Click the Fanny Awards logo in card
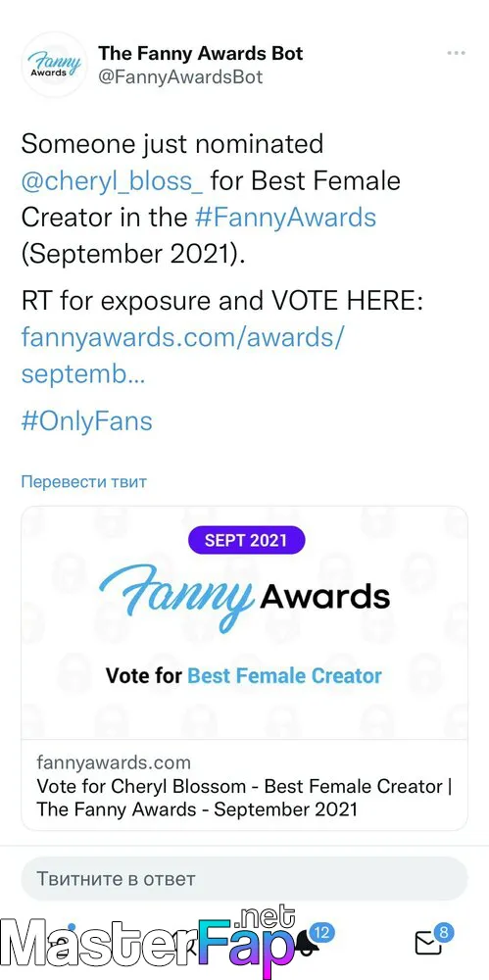This screenshot has width=489, height=980. 245,598
